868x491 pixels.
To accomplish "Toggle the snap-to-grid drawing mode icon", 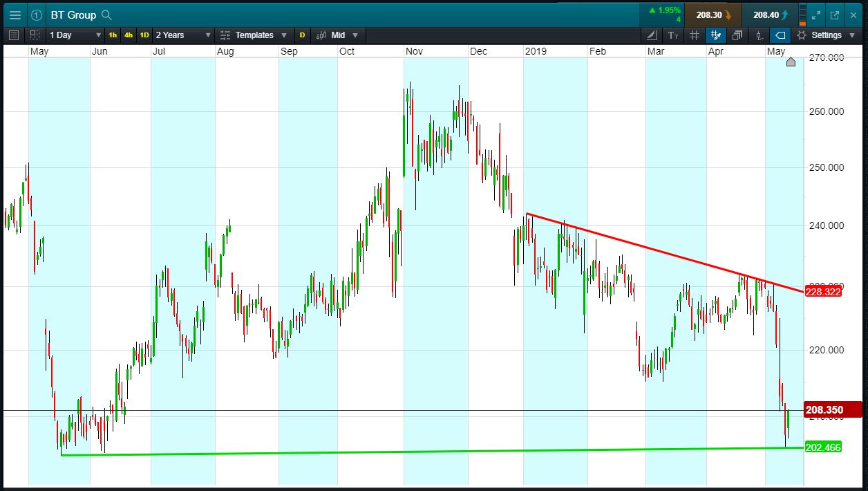I will tap(716, 35).
